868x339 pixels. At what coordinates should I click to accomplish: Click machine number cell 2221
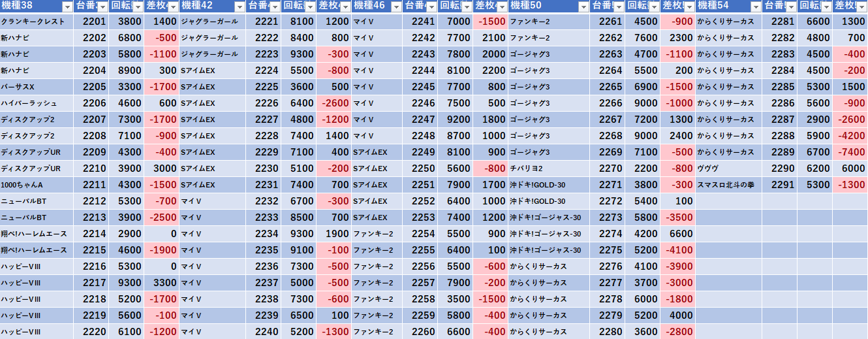coord(264,22)
